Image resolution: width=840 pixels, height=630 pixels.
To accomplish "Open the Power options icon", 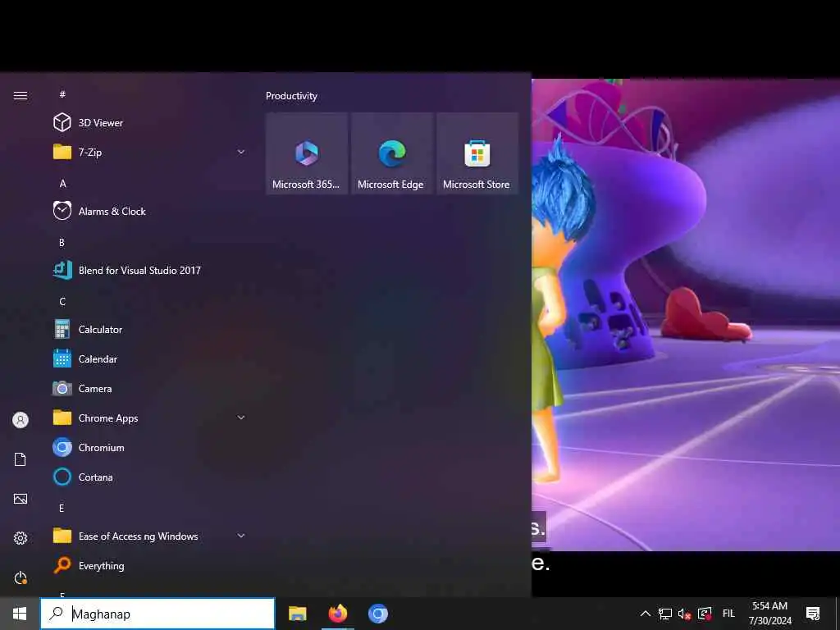I will (x=21, y=577).
